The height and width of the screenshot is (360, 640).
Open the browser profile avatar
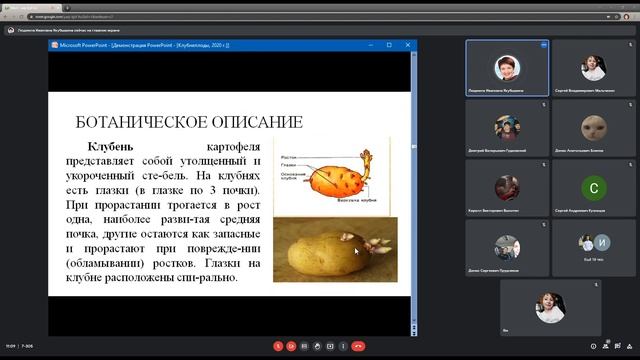(x=627, y=17)
